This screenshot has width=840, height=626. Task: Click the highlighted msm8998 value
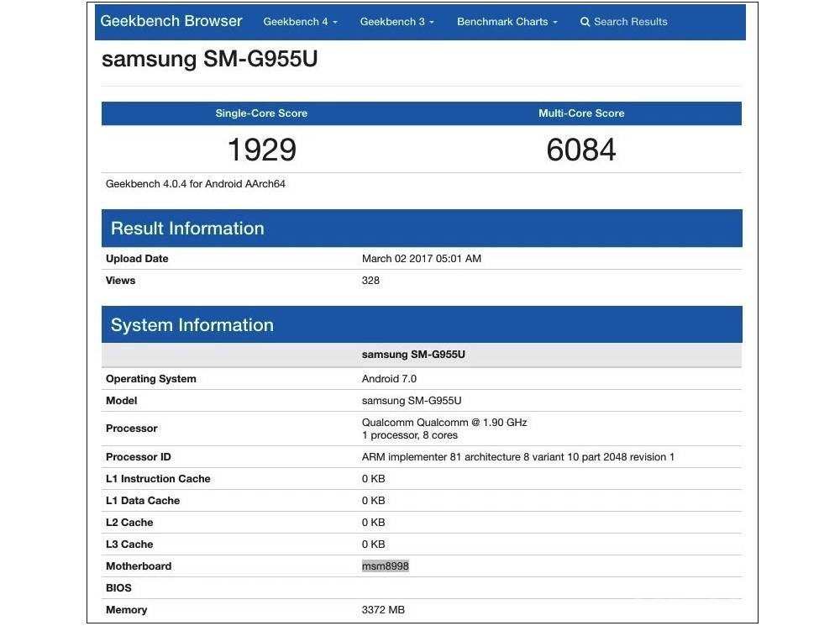pyautogui.click(x=386, y=566)
